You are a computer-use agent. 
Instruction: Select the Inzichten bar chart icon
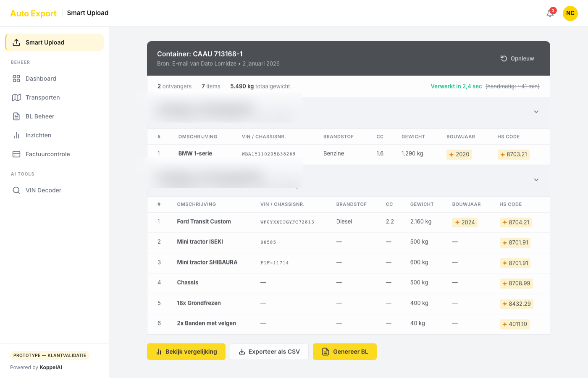coord(16,135)
